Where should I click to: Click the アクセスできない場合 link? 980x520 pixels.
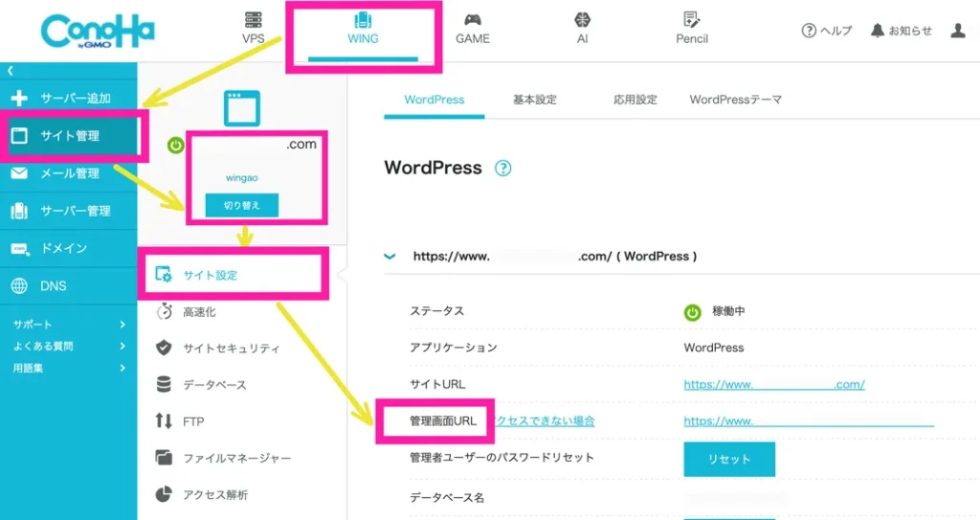[x=545, y=420]
